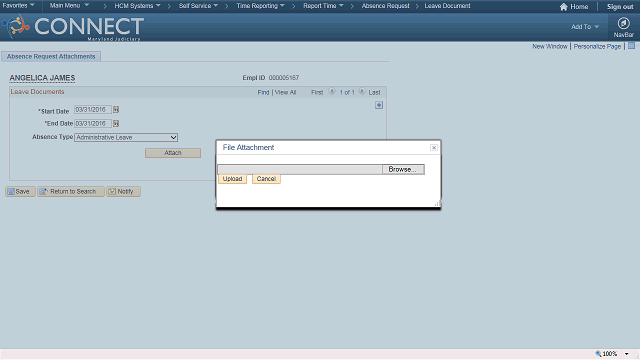Viewport: 640px width, 360px height.
Task: Click the Last row link
Action: click(374, 92)
